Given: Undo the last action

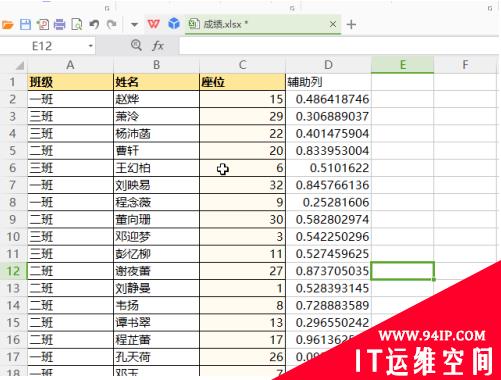Looking at the screenshot, I should click(x=94, y=24).
